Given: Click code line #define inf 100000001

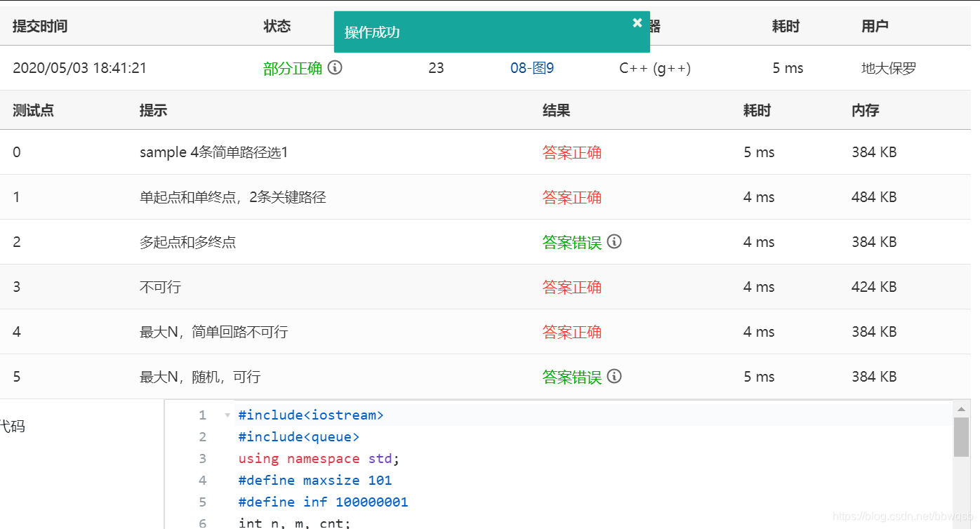Looking at the screenshot, I should [323, 502].
